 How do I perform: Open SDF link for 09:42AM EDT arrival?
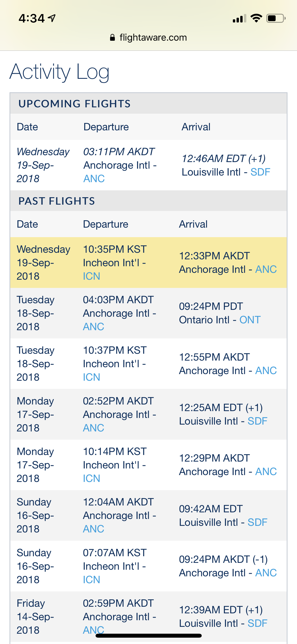(257, 522)
